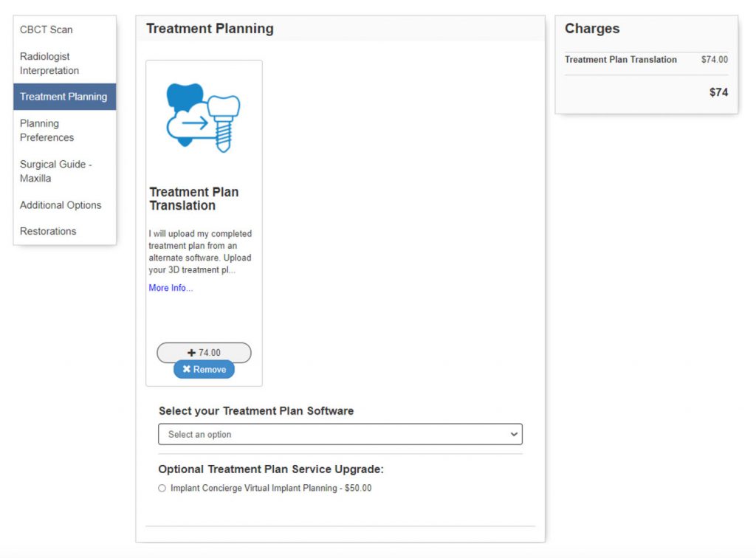Open Surgical Guide - Maxilla section
Image resolution: width=756 pixels, height=558 pixels.
pos(56,171)
